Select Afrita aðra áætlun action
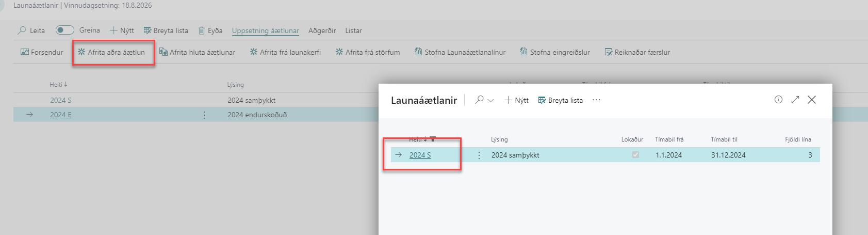 [x=111, y=52]
